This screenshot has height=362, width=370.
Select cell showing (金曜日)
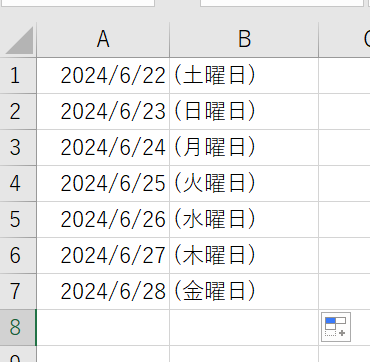[x=244, y=292]
